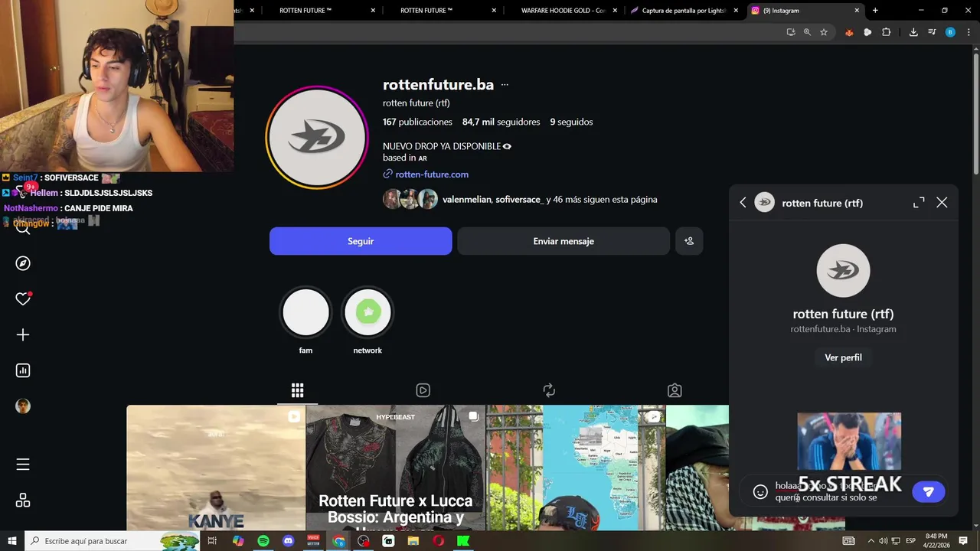
Task: View rottenfuture.ba profile picture story
Action: (x=317, y=137)
